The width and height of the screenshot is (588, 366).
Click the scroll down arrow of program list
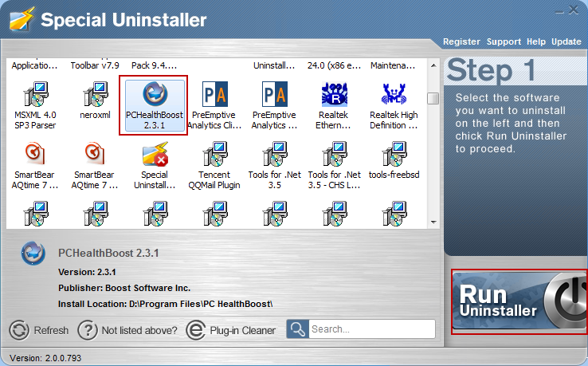click(x=433, y=222)
